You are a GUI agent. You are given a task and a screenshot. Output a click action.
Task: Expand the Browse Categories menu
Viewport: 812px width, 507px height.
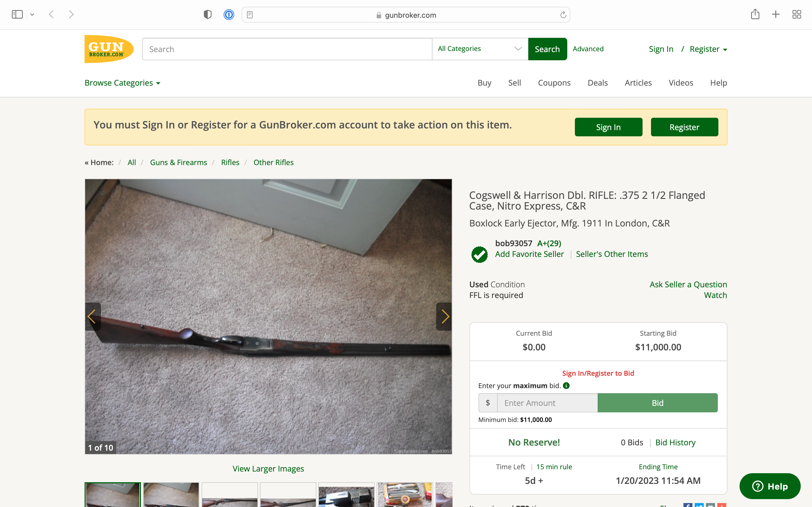pyautogui.click(x=122, y=83)
